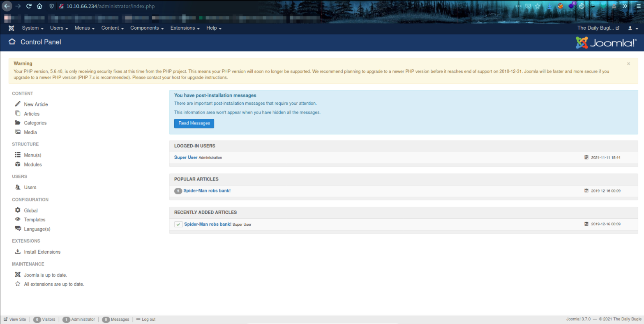Bookmark this page with the star icon
Screen dimensions: 644x324
tap(538, 6)
